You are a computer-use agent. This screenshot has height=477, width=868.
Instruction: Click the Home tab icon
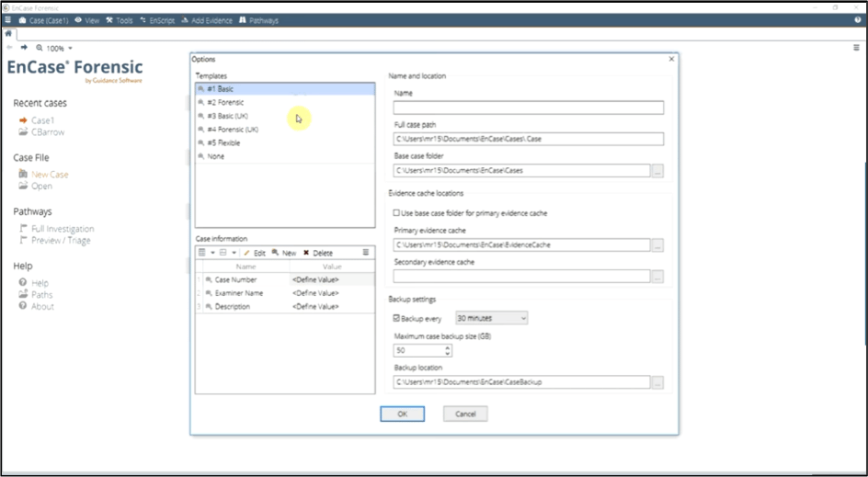tap(8, 33)
